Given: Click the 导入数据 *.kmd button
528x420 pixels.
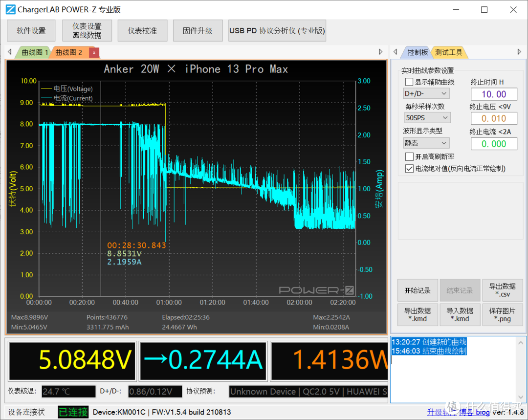Looking at the screenshot, I should click(x=460, y=315).
